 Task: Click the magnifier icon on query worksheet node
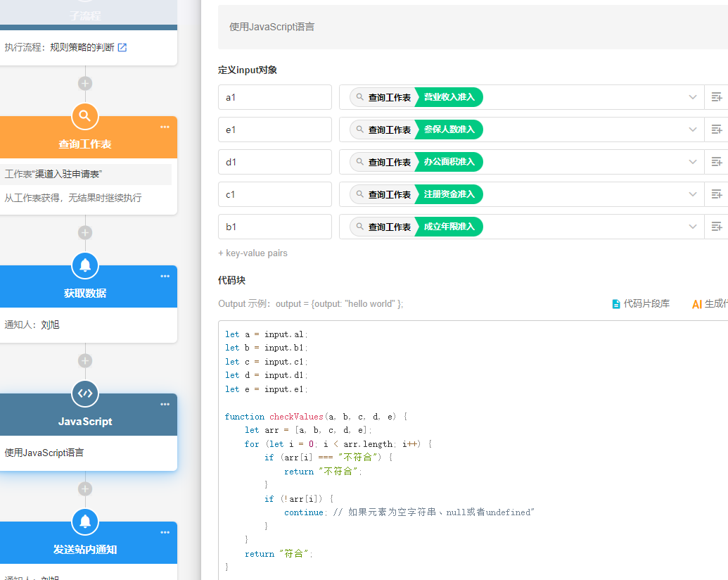tap(85, 116)
